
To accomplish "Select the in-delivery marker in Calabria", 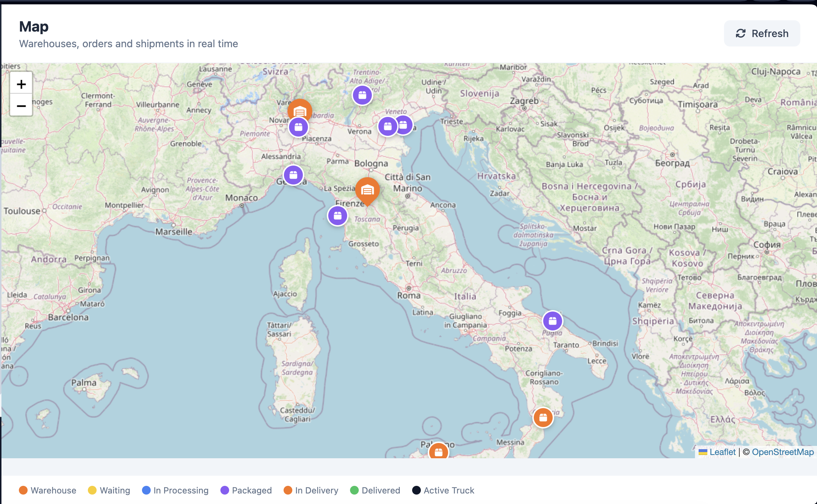I will coord(543,418).
